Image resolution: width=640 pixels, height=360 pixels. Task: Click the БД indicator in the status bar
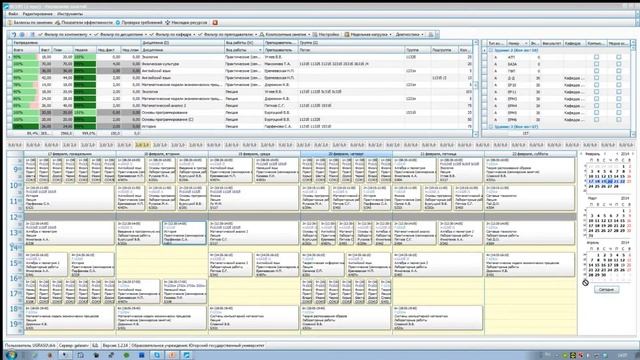pyautogui.click(x=95, y=346)
